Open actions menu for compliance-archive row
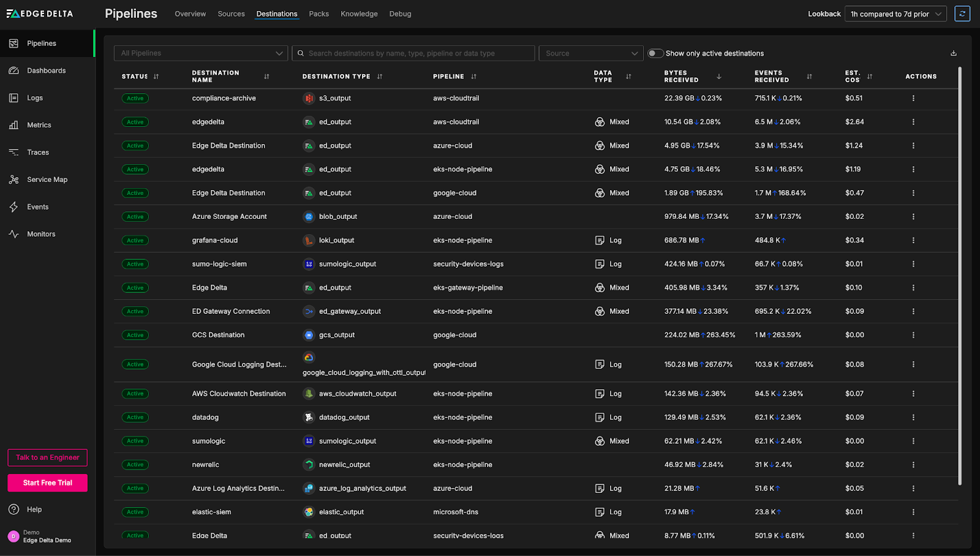980x556 pixels. point(913,98)
